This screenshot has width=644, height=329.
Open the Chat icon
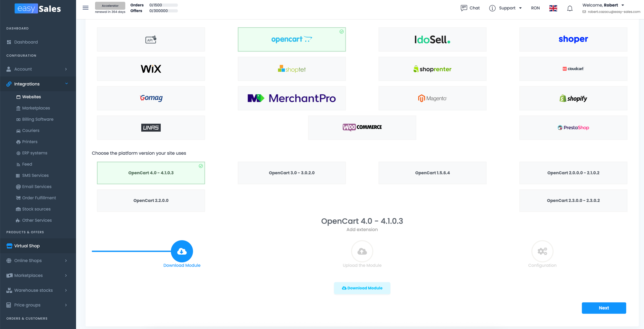464,8
